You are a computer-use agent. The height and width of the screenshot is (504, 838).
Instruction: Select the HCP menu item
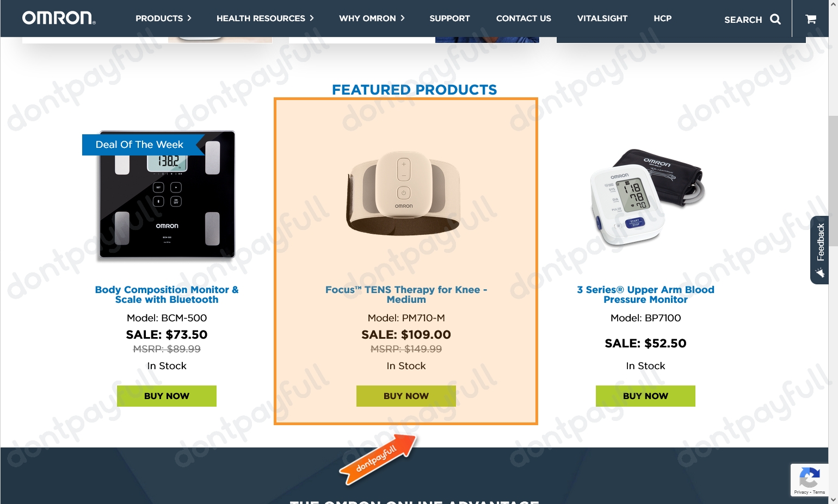pos(662,18)
